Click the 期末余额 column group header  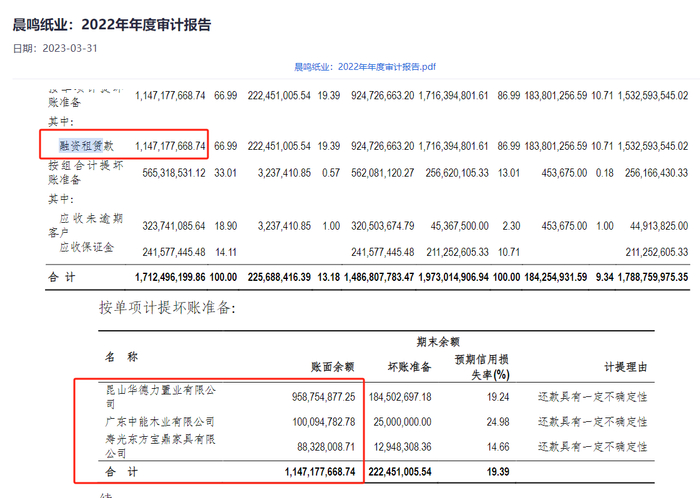coord(438,342)
